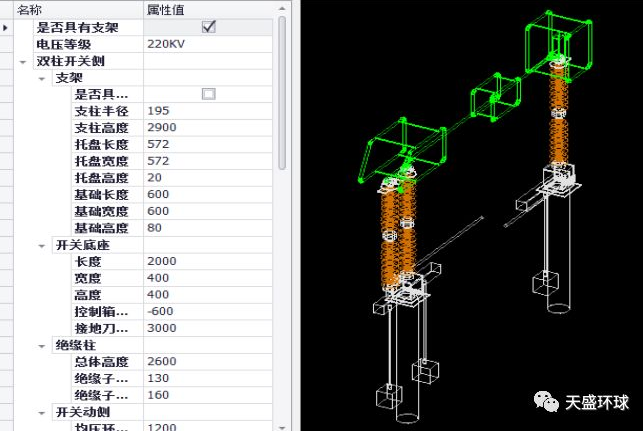The height and width of the screenshot is (431, 643).
Task: Select the 支柱高度 property name
Action: click(x=101, y=128)
